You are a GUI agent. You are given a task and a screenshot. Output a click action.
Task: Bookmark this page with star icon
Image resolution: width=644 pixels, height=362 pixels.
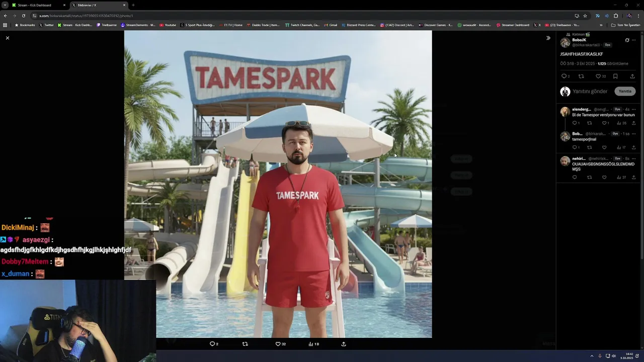click(x=585, y=16)
